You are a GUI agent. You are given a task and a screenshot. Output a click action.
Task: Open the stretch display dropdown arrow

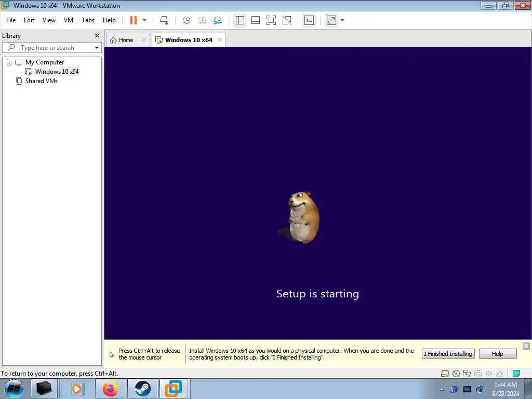click(342, 20)
